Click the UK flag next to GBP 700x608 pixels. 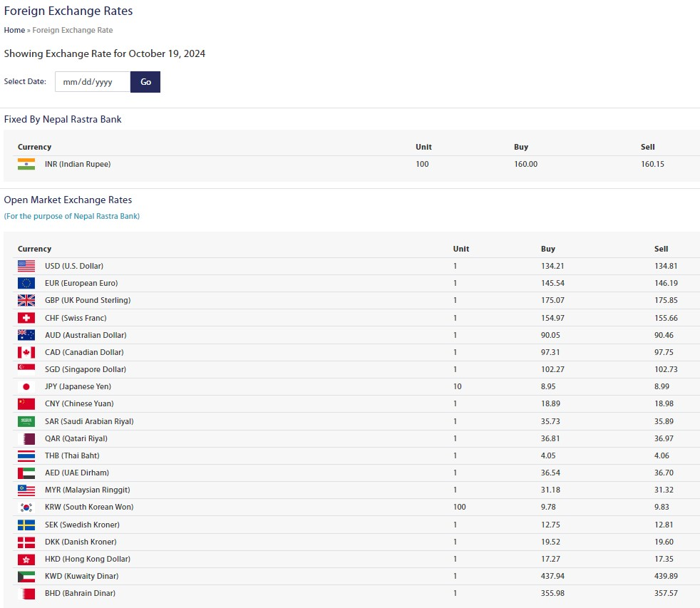coord(26,300)
